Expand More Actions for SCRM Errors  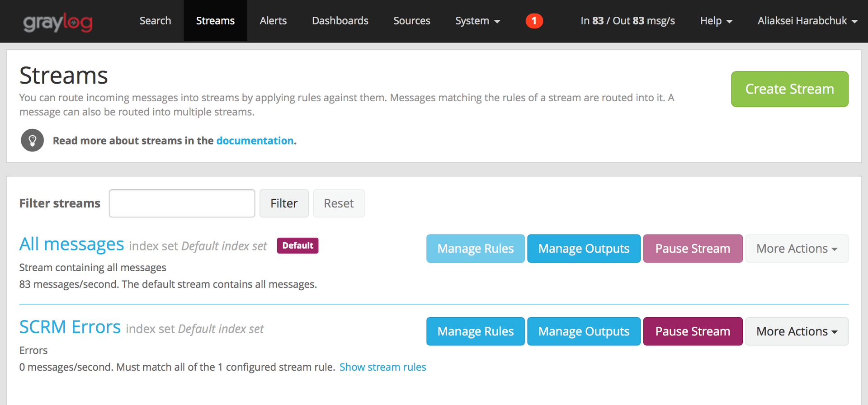tap(797, 331)
